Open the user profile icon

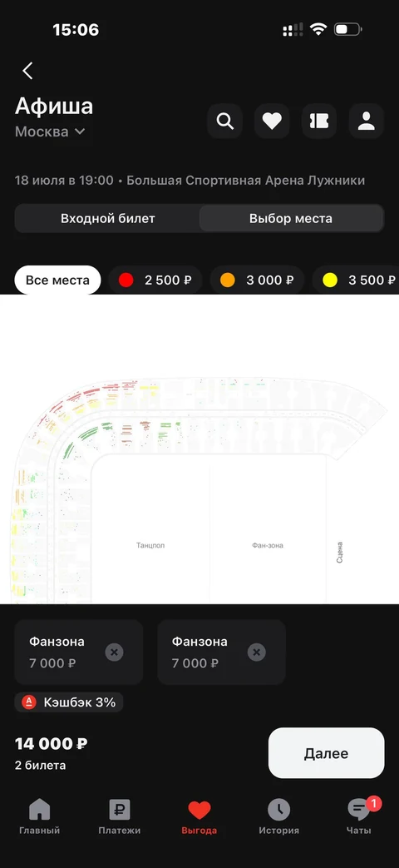click(x=367, y=121)
